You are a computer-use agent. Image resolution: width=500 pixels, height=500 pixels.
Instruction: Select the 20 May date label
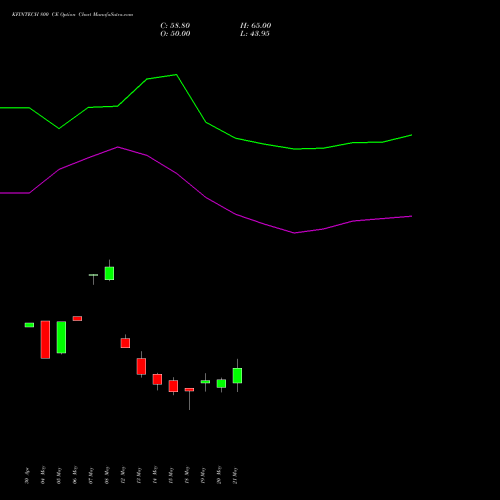219,475
